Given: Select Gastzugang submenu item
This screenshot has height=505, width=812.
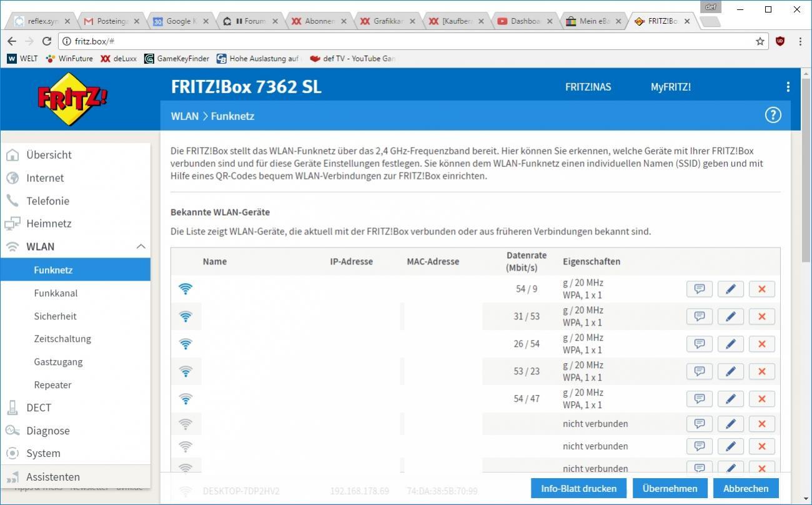Looking at the screenshot, I should click(75, 361).
